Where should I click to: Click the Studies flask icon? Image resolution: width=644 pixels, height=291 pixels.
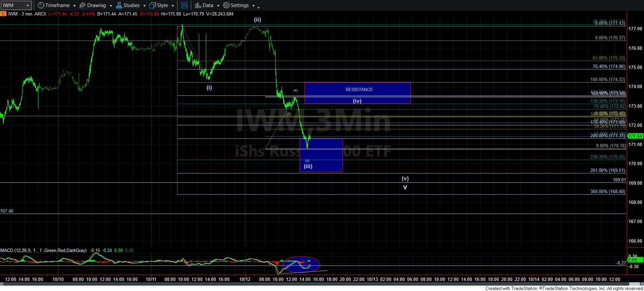119,5
